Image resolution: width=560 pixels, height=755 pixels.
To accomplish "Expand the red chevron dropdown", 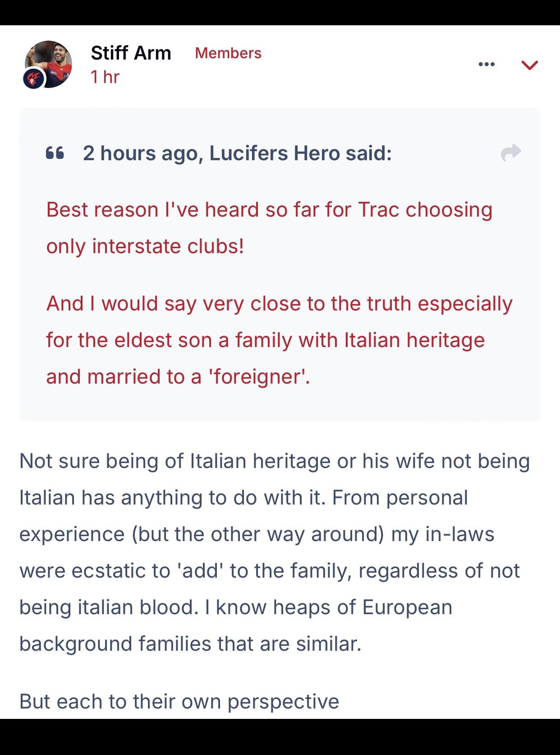I will [529, 65].
